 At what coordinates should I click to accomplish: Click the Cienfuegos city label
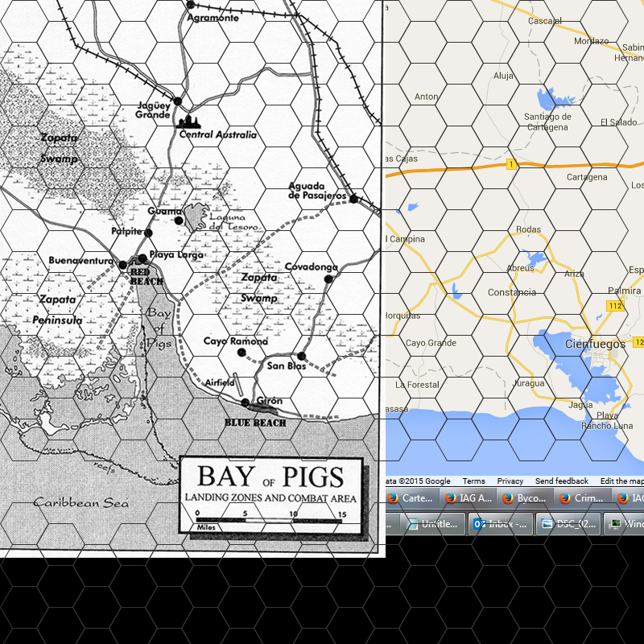click(x=595, y=344)
